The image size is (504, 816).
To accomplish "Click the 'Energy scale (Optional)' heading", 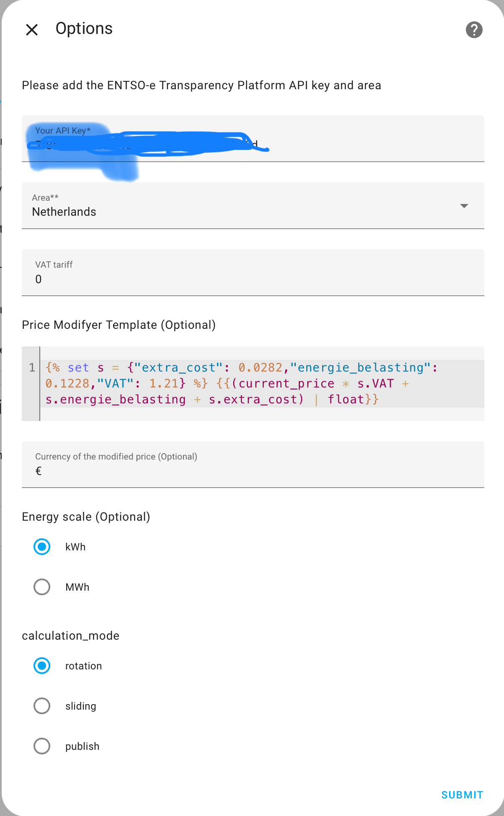I will (86, 517).
